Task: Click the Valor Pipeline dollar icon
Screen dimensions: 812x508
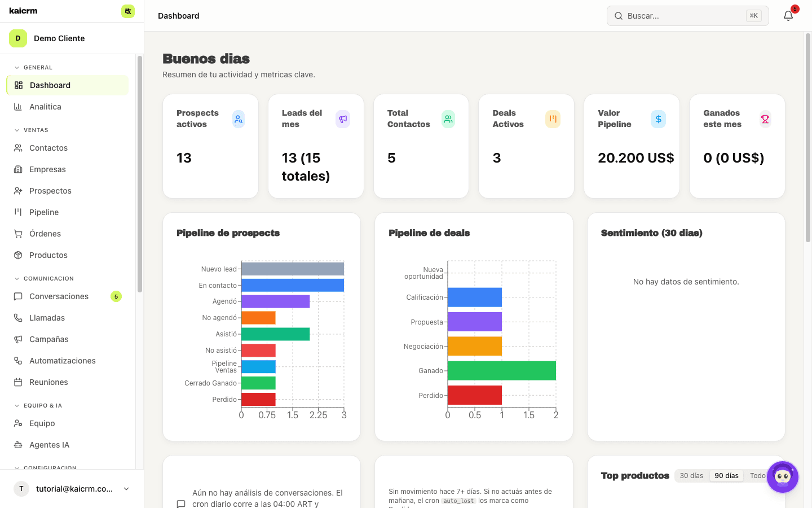Action: [x=659, y=119]
